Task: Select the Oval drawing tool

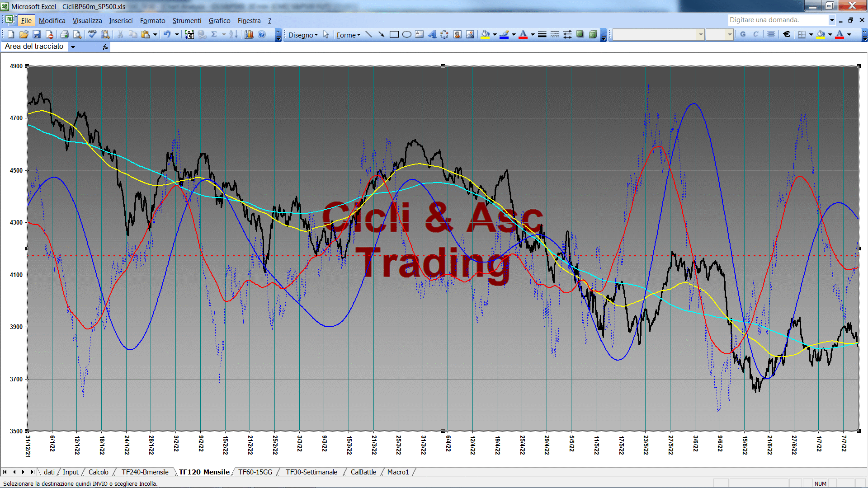Action: 406,34
